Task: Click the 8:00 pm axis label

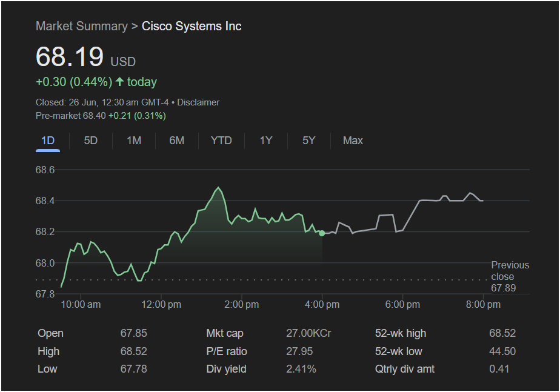Action: click(483, 305)
